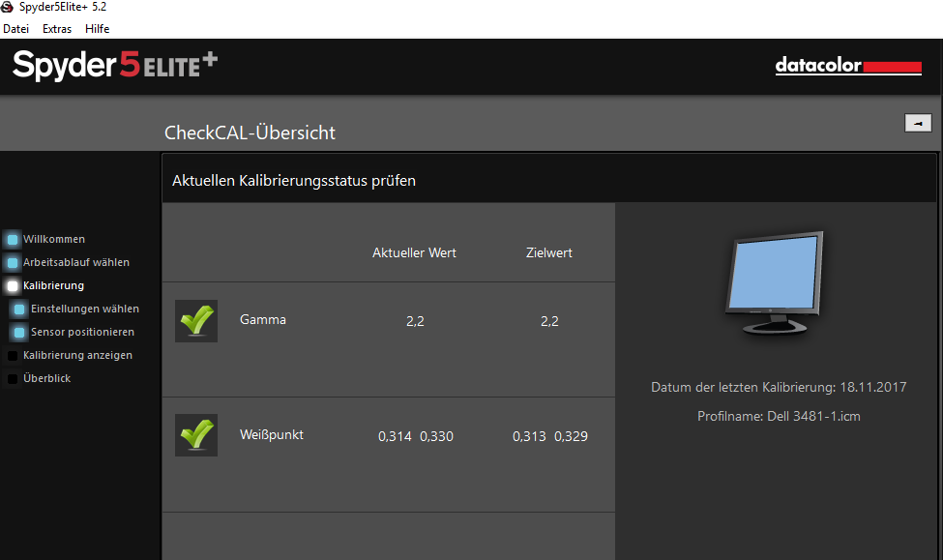
Task: Open the Hilfe menu
Action: [97, 29]
